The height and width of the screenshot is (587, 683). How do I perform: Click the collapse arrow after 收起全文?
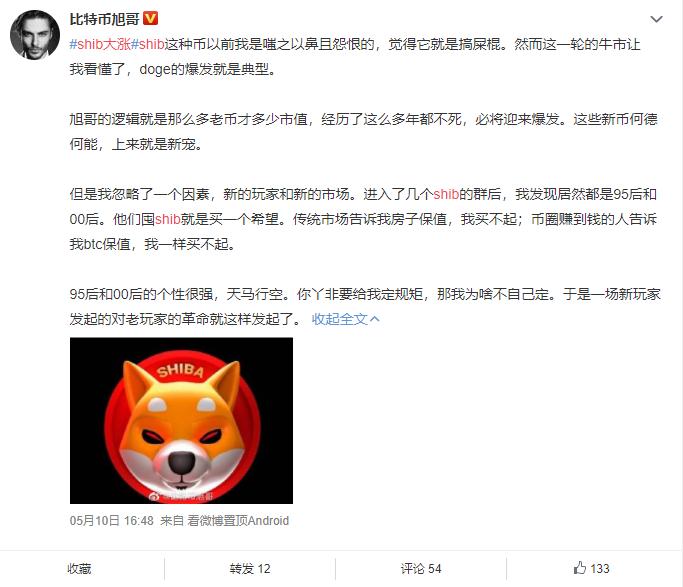(375, 319)
